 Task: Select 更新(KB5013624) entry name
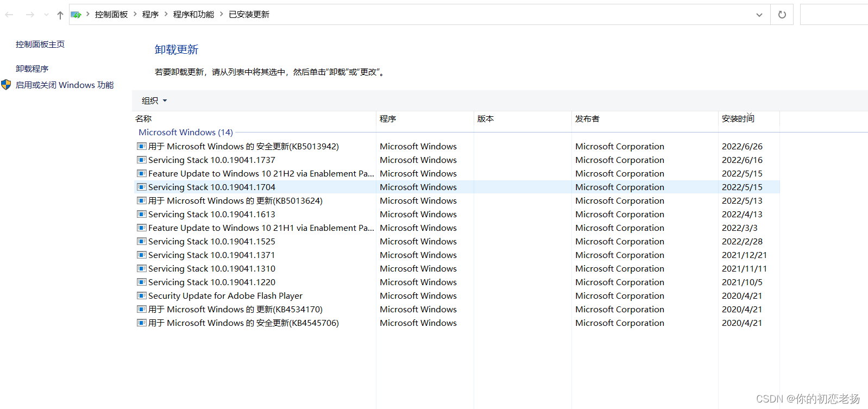(235, 201)
